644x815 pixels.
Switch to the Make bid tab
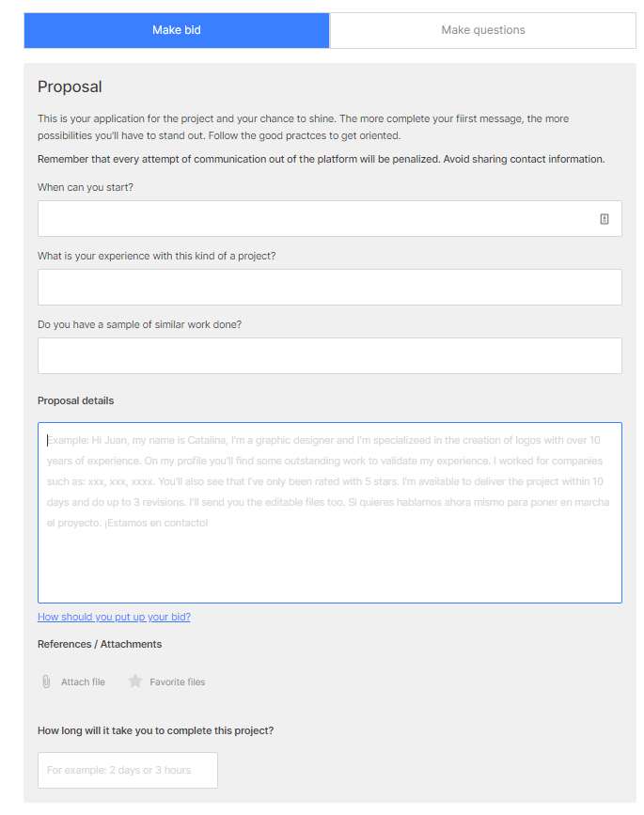(x=177, y=30)
